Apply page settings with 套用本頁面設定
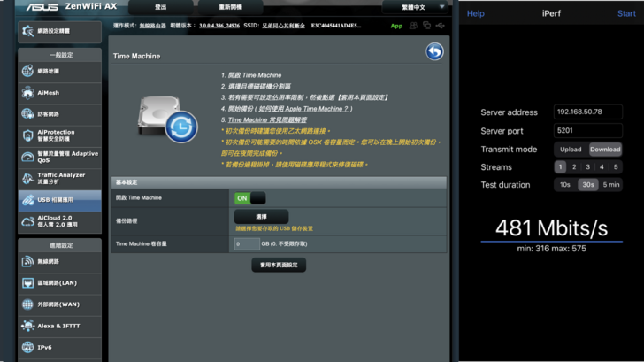644x362 pixels. click(279, 265)
